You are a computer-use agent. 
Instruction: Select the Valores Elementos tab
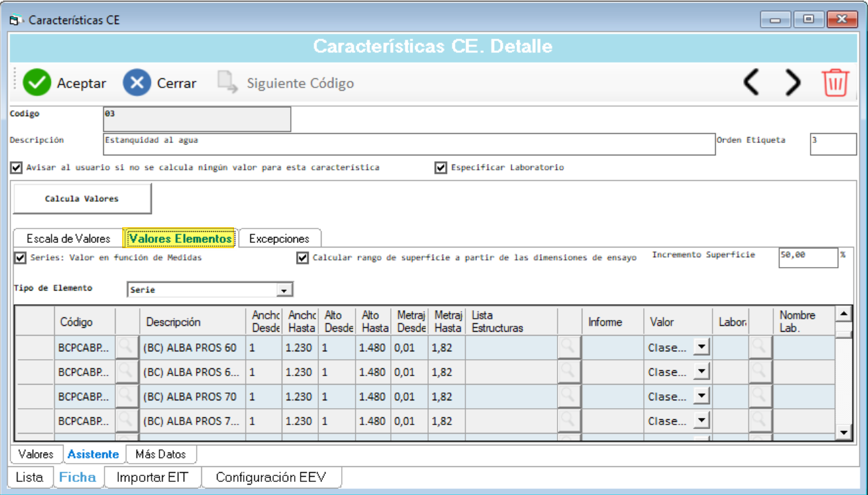point(180,238)
